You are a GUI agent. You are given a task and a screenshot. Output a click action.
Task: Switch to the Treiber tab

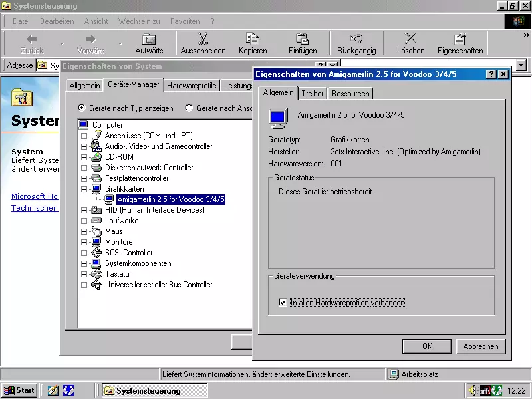[313, 94]
